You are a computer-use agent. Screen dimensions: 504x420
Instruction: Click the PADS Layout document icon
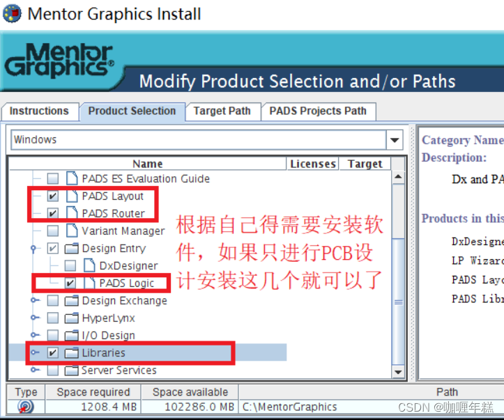pos(72,196)
